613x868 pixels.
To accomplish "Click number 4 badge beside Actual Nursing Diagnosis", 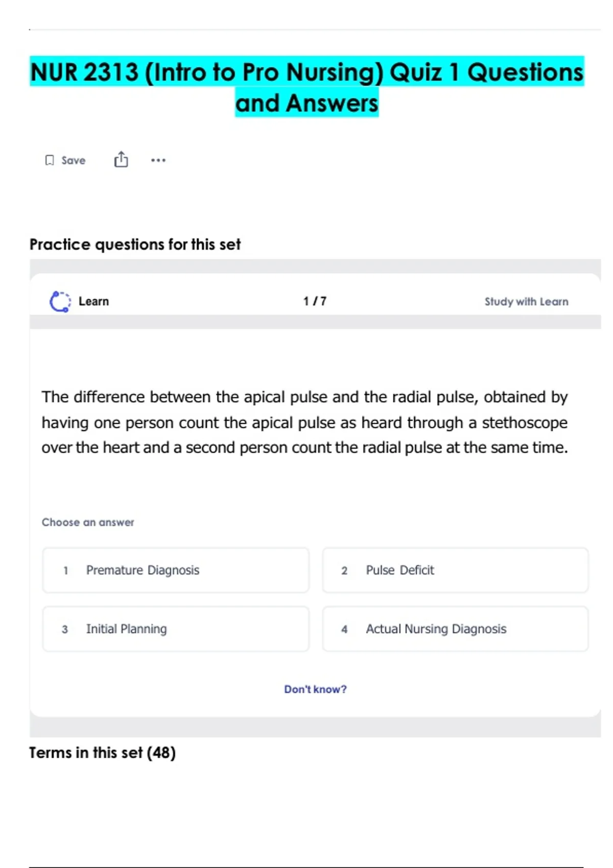I will tap(344, 630).
